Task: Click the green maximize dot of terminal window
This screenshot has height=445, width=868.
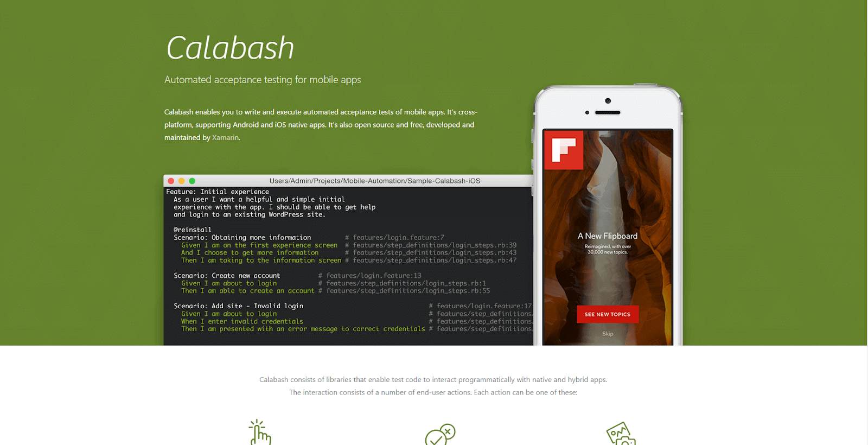Action: pyautogui.click(x=192, y=181)
